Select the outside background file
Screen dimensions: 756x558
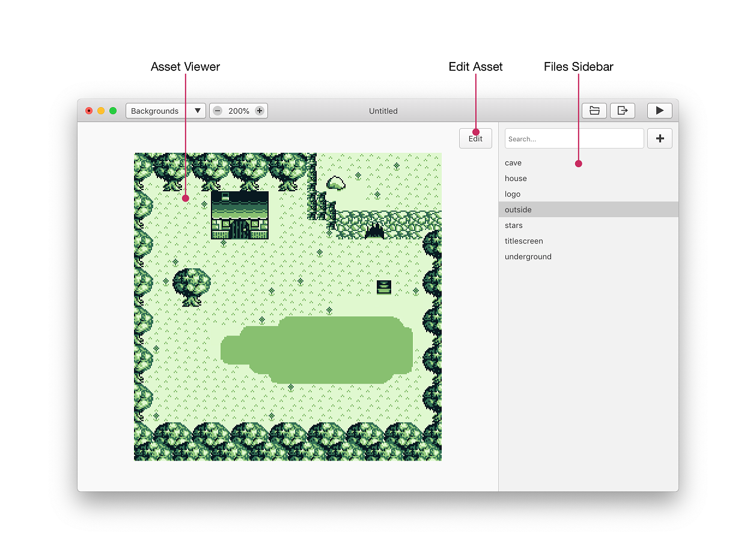[589, 210]
